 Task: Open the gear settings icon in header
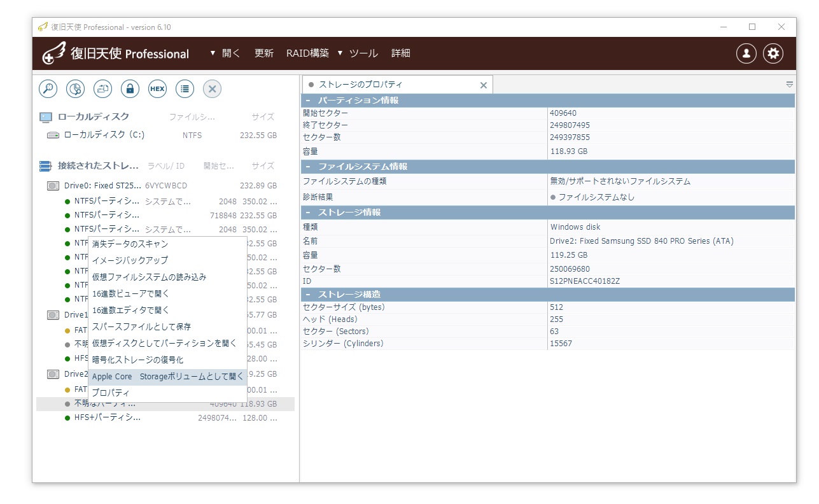773,53
